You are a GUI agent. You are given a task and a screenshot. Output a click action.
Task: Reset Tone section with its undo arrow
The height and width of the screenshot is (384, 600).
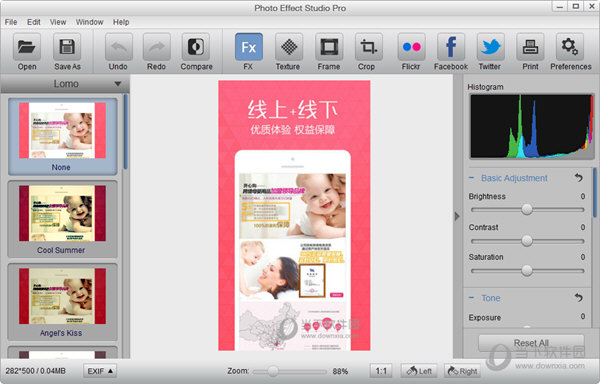pyautogui.click(x=579, y=297)
